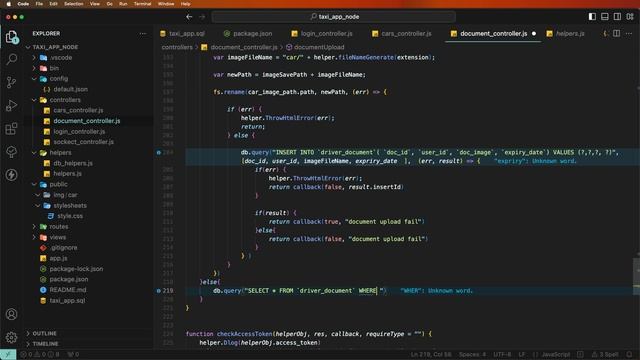Open the Run and Debug view icon

(11, 105)
